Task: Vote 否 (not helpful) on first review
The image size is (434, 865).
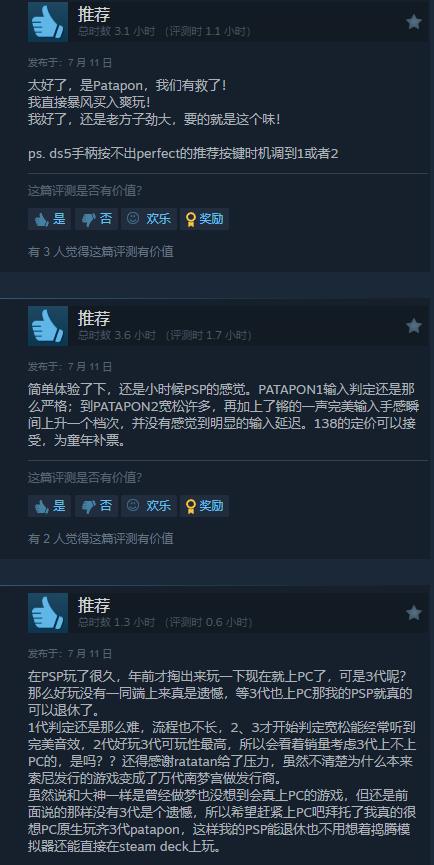Action: [x=97, y=219]
